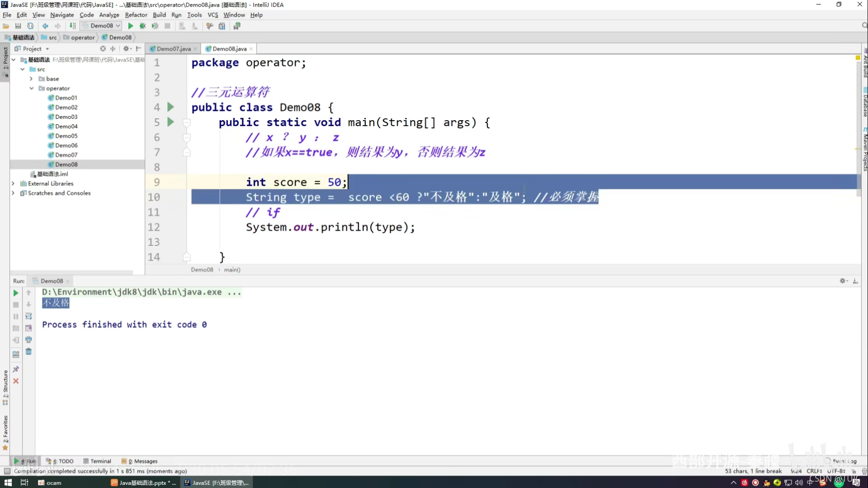Click the Debug button in toolbar
868x488 pixels.
142,26
